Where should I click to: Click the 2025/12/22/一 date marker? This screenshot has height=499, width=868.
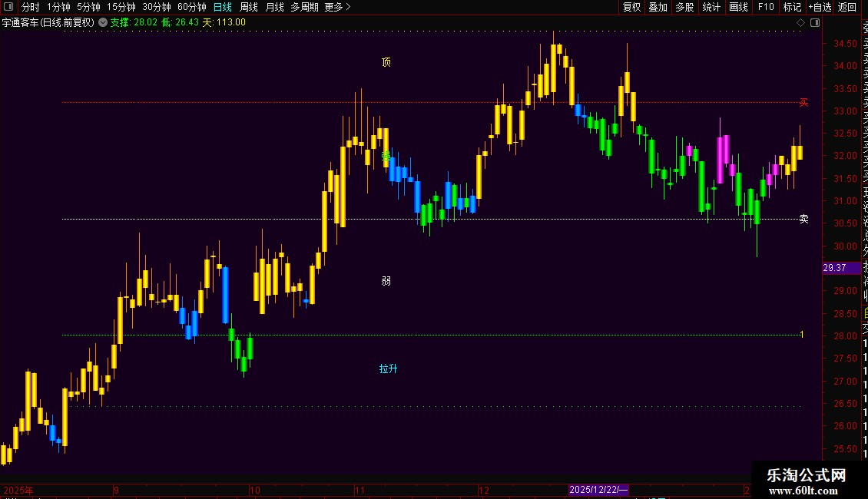pyautogui.click(x=598, y=490)
